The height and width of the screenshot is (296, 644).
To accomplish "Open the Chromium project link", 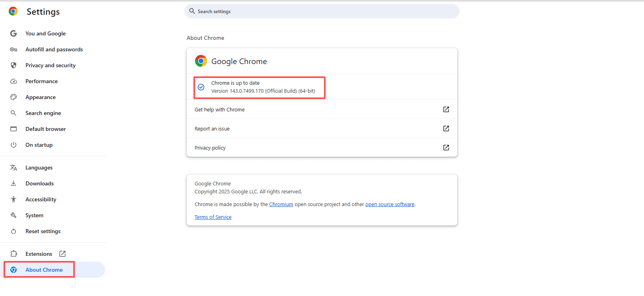I will pos(281,204).
